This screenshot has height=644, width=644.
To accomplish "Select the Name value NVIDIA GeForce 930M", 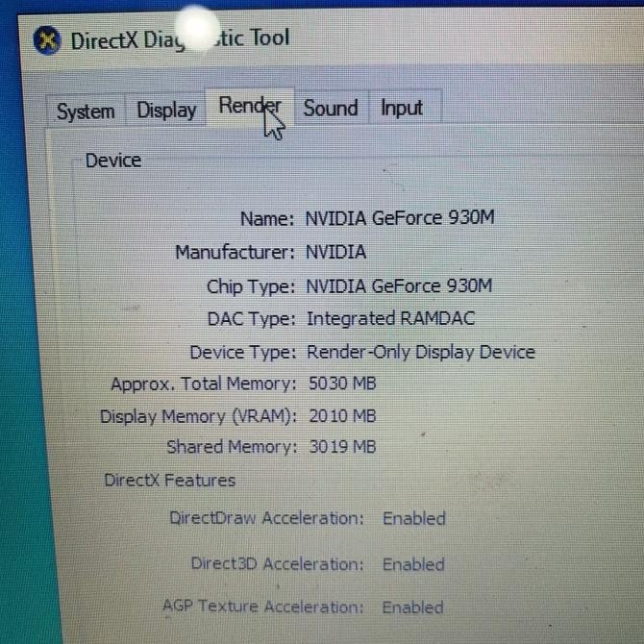I will click(x=400, y=217).
